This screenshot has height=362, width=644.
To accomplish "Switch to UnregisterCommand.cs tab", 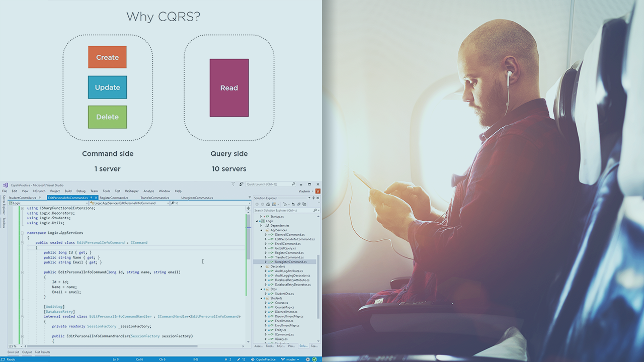I will (x=197, y=198).
